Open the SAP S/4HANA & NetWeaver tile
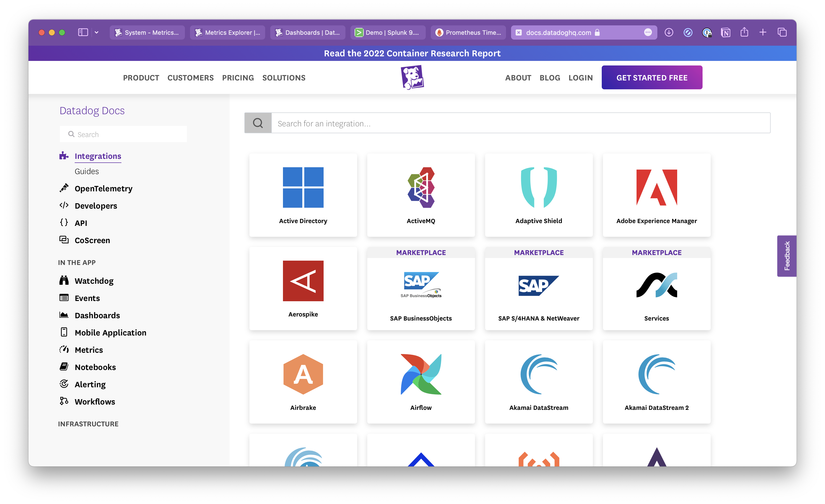This screenshot has height=504, width=825. tap(539, 289)
